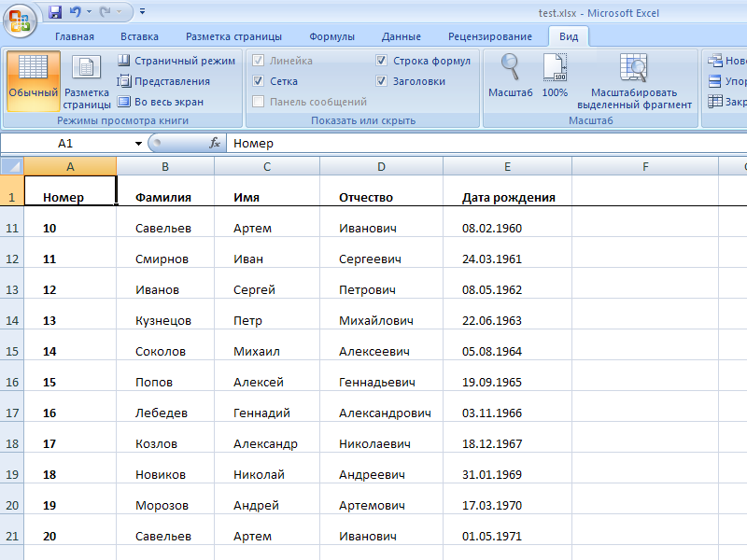Select cell with surname Смирнов
The width and height of the screenshot is (747, 560).
click(165, 252)
